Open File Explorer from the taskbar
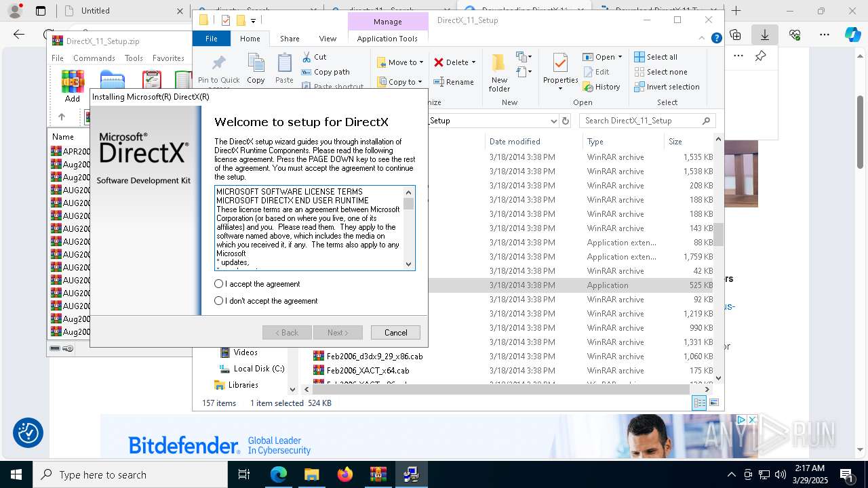Screen dimensions: 868x488 (311, 474)
